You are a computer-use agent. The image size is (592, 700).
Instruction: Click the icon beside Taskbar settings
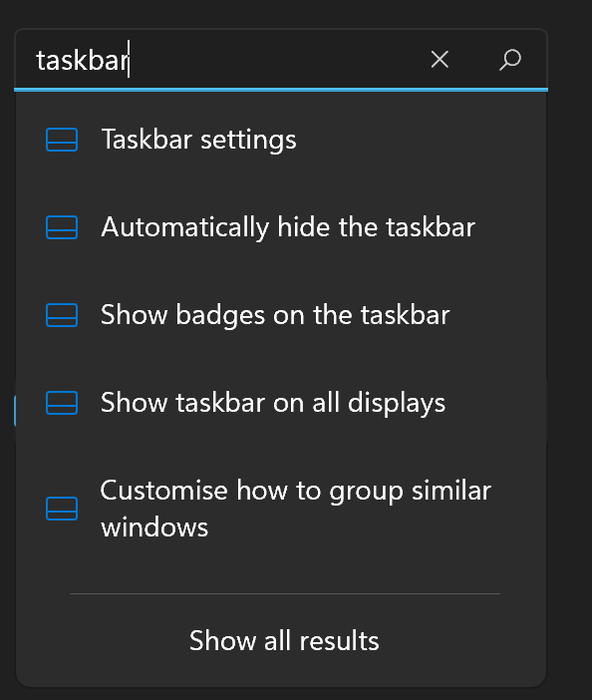62,140
